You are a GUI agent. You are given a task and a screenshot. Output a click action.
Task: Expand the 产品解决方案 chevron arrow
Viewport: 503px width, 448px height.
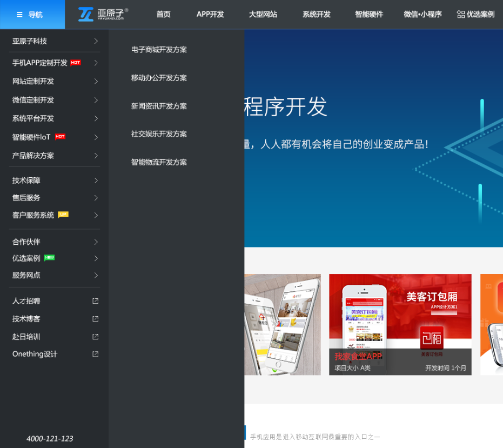[96, 156]
